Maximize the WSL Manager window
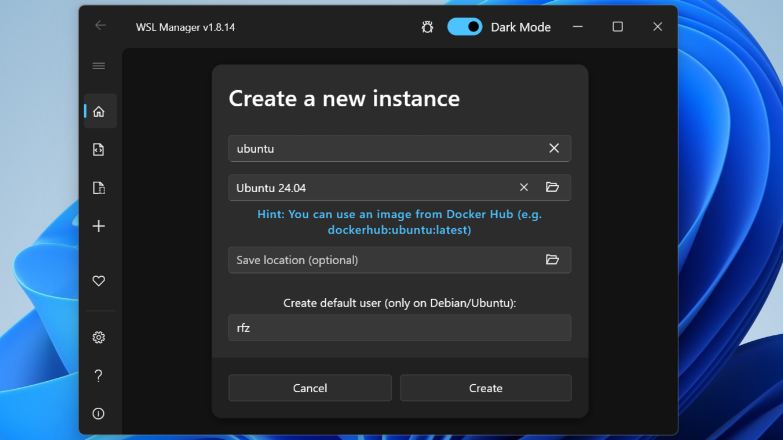Screen dimensions: 783x440 (x=618, y=27)
